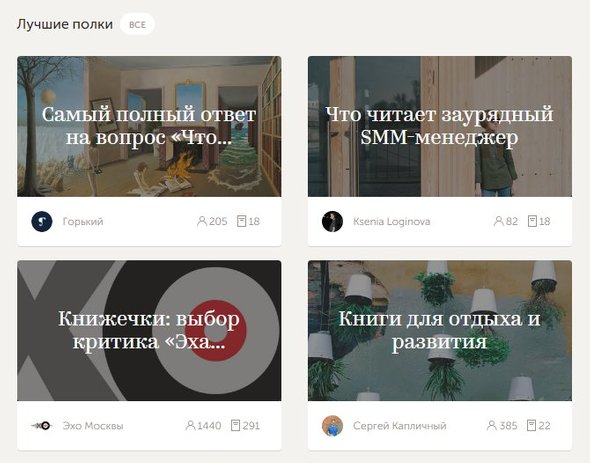Click followers icon showing 385
The width and height of the screenshot is (590, 463).
(x=491, y=425)
